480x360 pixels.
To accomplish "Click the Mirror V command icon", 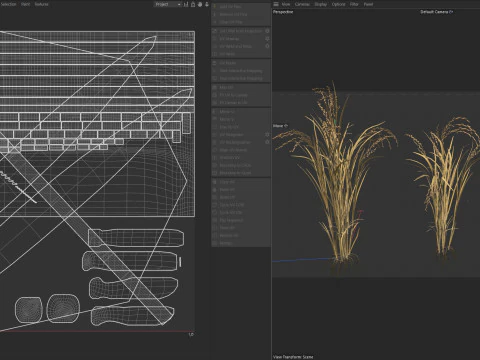I will (215, 119).
